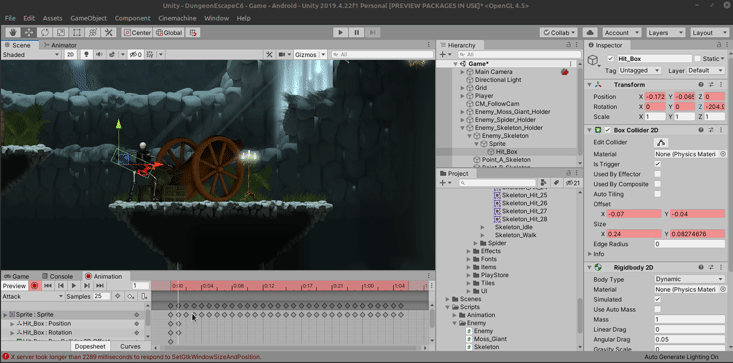
Task: Select the Scale tool
Action: coord(61,32)
